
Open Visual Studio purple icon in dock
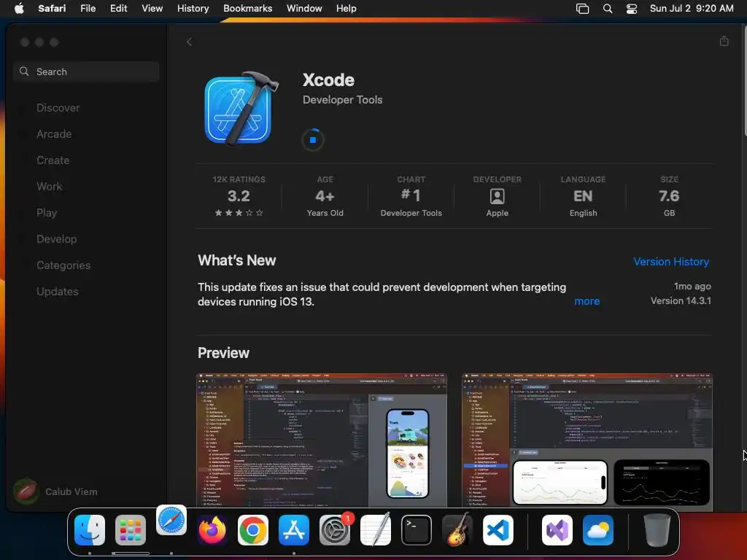[557, 530]
